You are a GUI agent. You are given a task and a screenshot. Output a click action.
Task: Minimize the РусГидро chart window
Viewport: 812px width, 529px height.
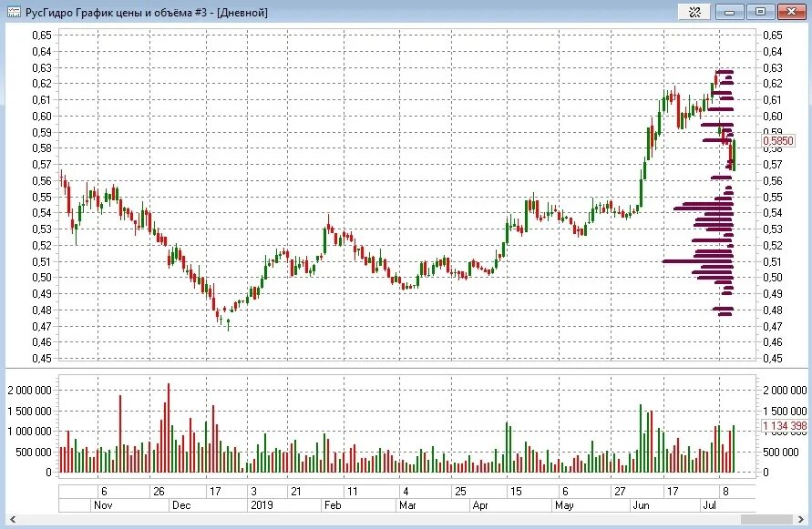click(730, 12)
